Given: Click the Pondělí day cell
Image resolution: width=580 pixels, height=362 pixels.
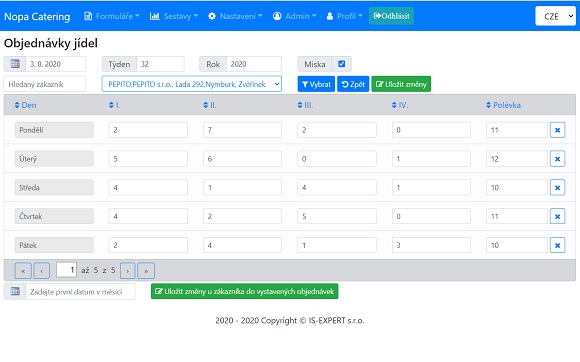Looking at the screenshot, I should (x=54, y=130).
